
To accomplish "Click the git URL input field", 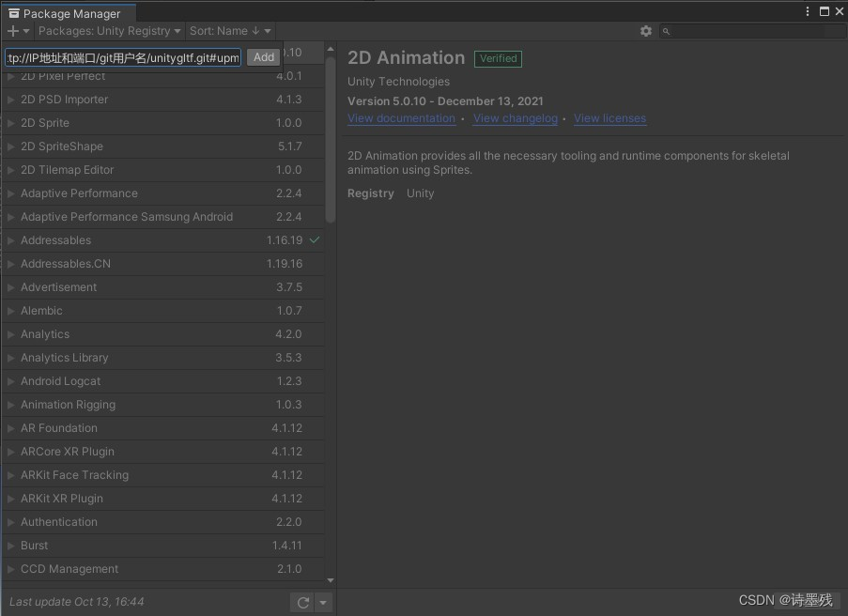I will click(122, 56).
